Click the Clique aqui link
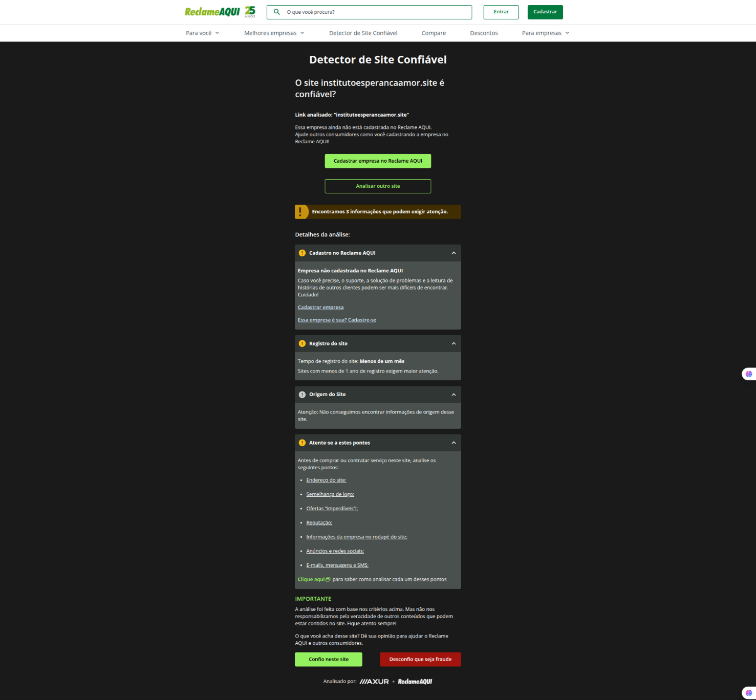 [x=311, y=580]
